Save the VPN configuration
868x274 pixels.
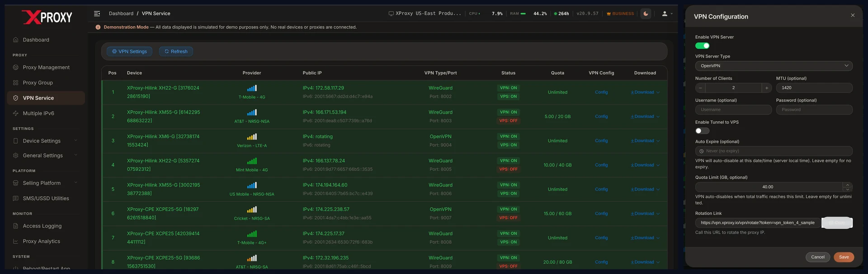844,257
